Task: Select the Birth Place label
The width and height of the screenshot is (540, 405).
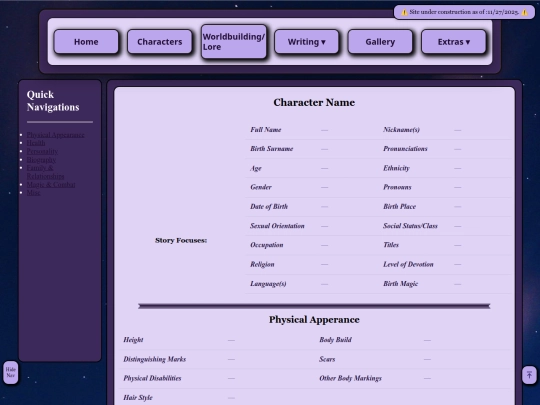Action: (x=399, y=207)
